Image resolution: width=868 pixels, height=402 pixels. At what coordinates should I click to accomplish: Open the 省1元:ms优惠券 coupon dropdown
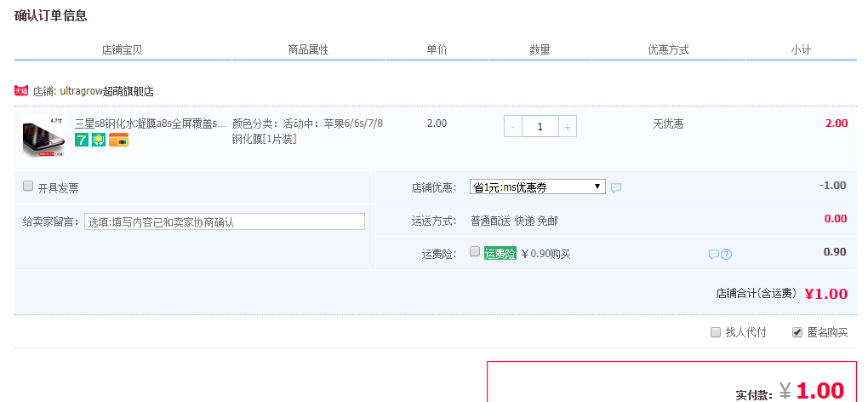point(538,187)
